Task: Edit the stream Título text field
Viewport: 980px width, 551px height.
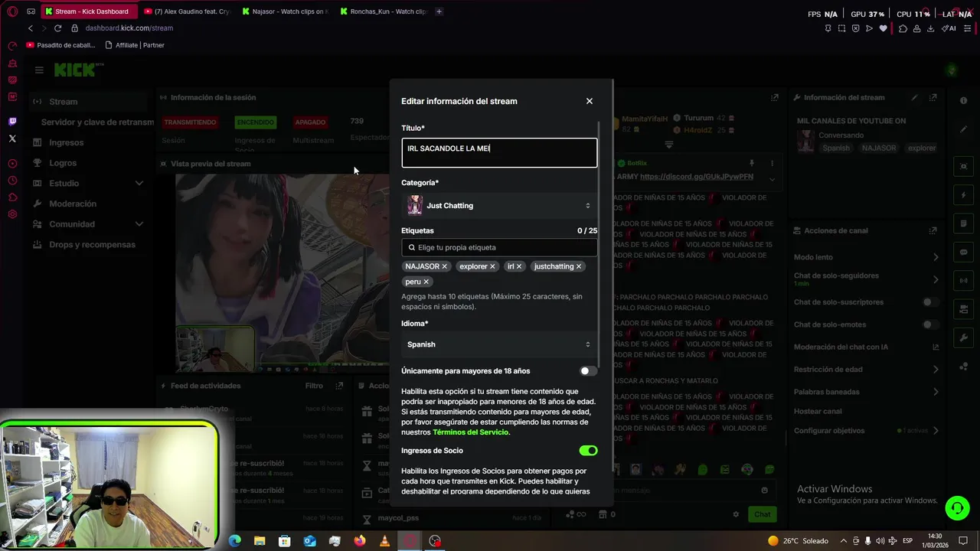Action: point(499,152)
